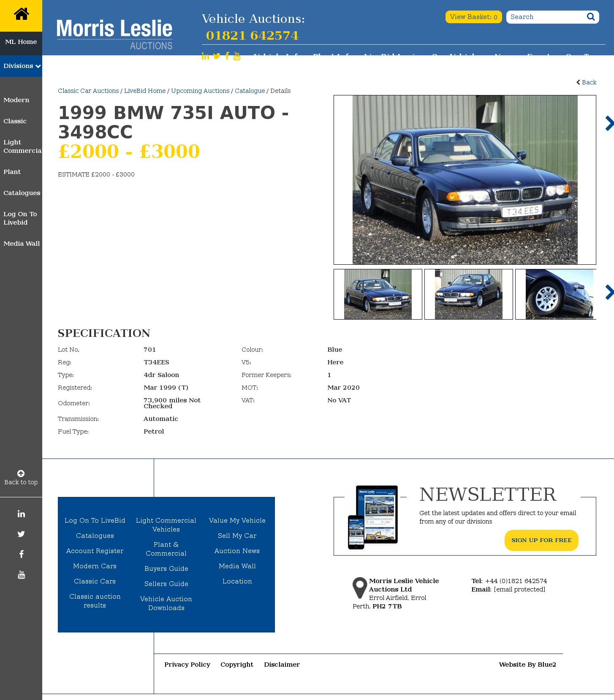The image size is (614, 700).
Task: Click the location pin icon
Action: click(360, 588)
